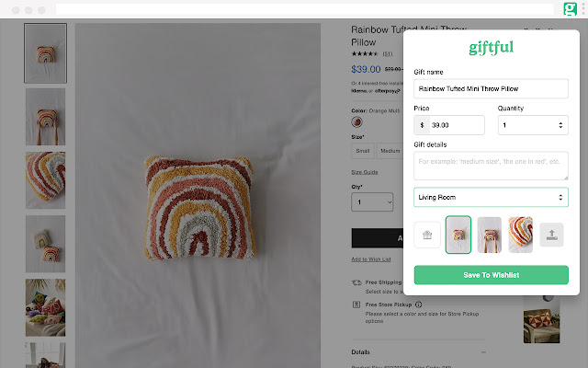Open the Size Guide link

365,172
